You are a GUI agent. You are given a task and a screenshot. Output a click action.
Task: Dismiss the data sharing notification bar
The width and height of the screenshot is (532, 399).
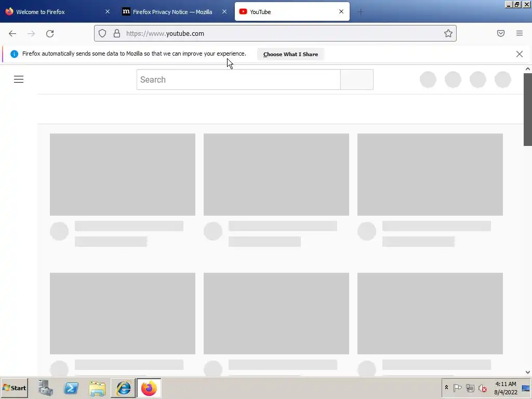pos(520,54)
